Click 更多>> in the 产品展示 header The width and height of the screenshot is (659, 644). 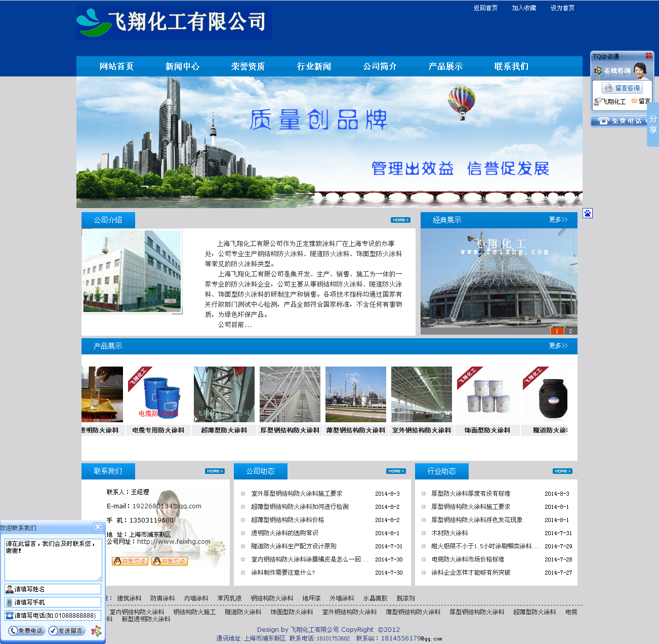pos(558,346)
